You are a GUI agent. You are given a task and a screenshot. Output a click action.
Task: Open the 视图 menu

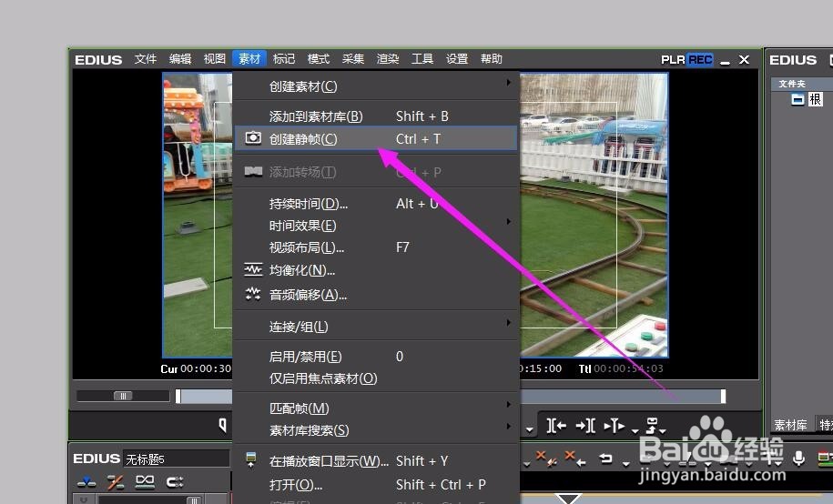(x=215, y=59)
